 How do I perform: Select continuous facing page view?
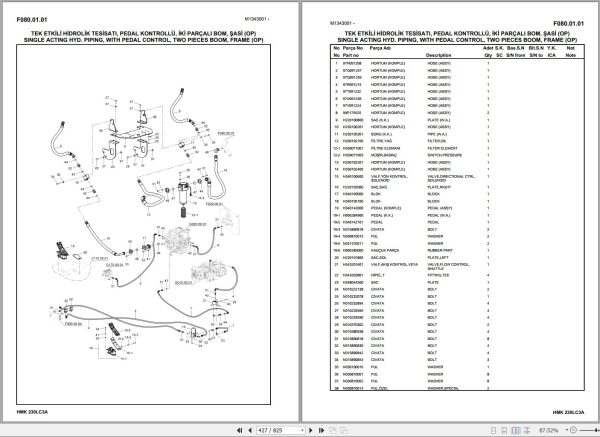coord(527,430)
